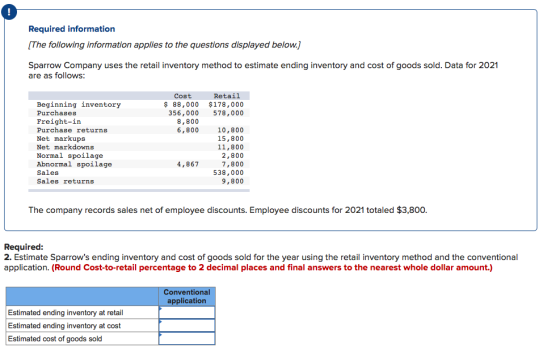Click the red rounding instruction text
This screenshot has width=560, height=364.
tap(272, 268)
